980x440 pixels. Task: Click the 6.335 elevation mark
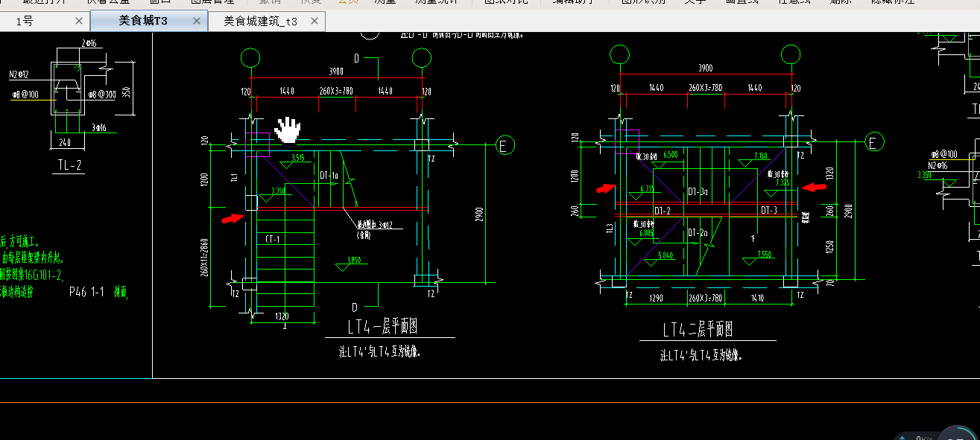point(647,189)
